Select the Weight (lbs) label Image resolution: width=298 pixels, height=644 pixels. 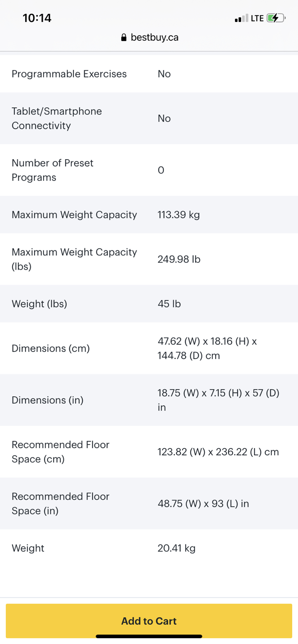(39, 304)
